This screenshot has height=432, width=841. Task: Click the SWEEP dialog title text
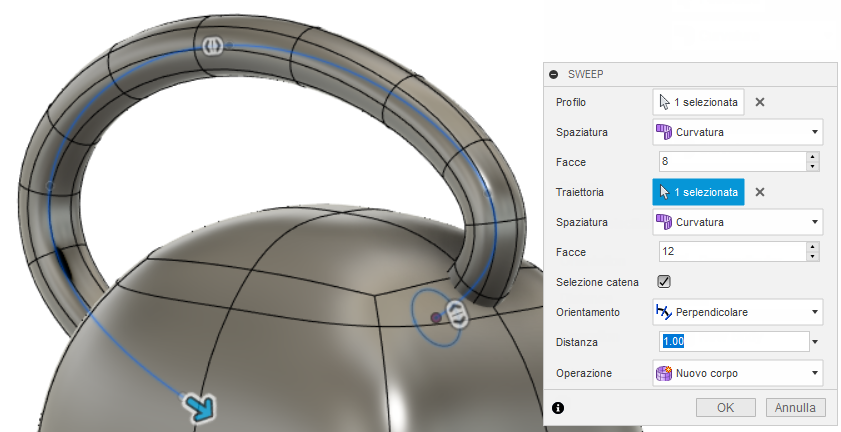[586, 74]
